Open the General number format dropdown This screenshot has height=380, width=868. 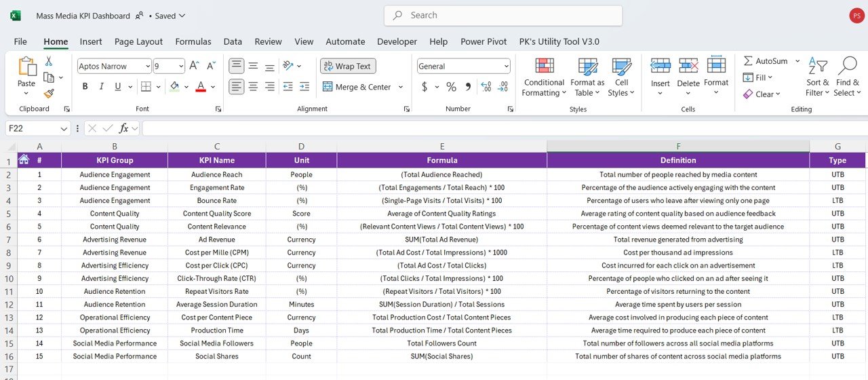point(506,66)
